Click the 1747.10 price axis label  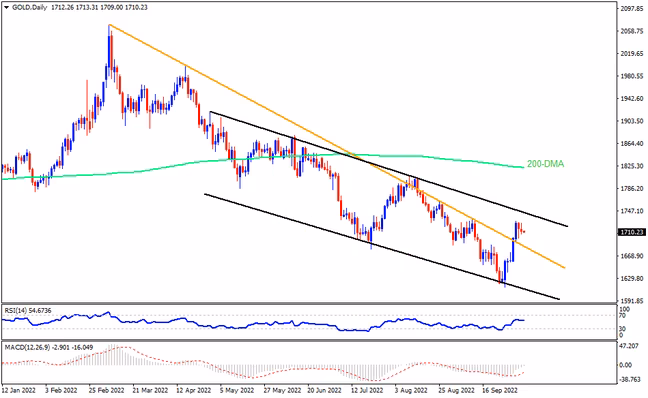(632, 211)
